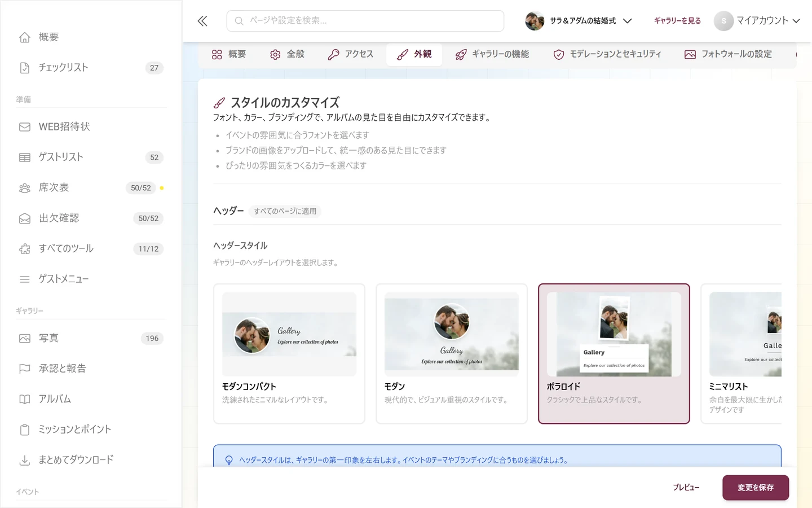Click the アクセス tab key icon
812x508 pixels.
click(333, 55)
